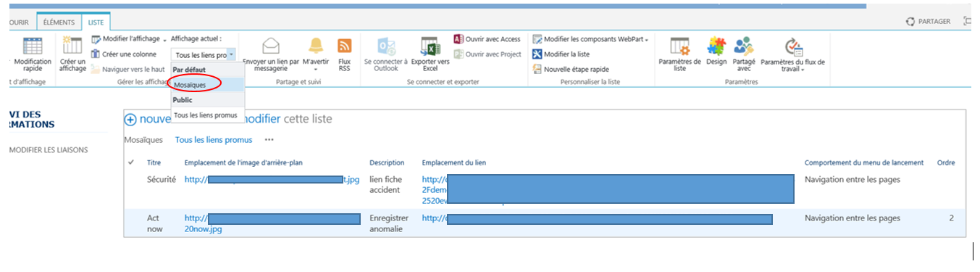Click Comportement du menu de lancement header

tap(864, 162)
